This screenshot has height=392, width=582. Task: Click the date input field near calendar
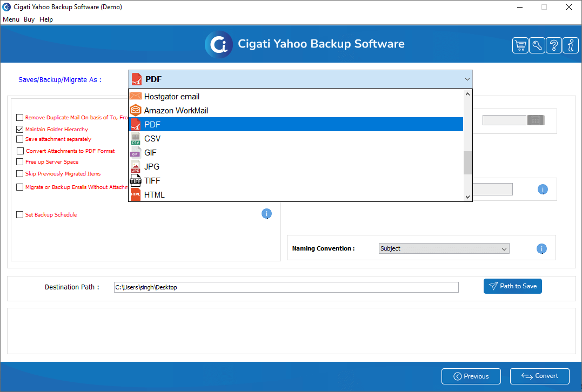(x=504, y=120)
